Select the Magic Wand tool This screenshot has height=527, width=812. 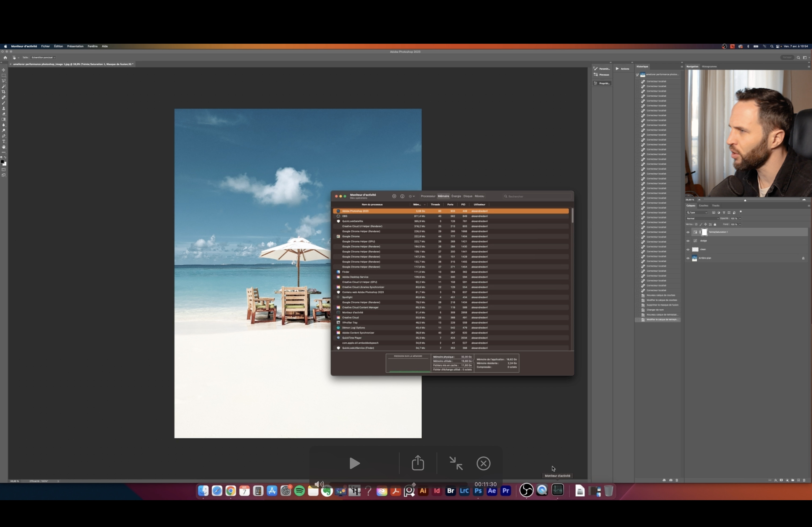[4, 86]
